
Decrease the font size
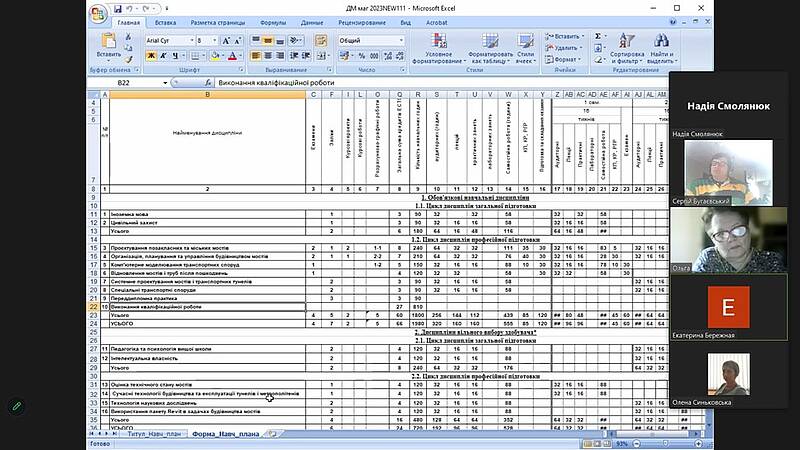pos(237,40)
